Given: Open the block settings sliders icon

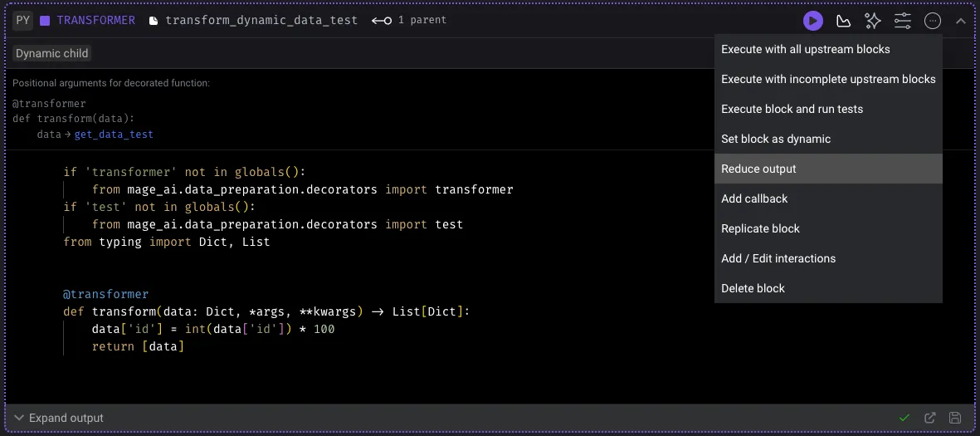Looking at the screenshot, I should tap(903, 21).
